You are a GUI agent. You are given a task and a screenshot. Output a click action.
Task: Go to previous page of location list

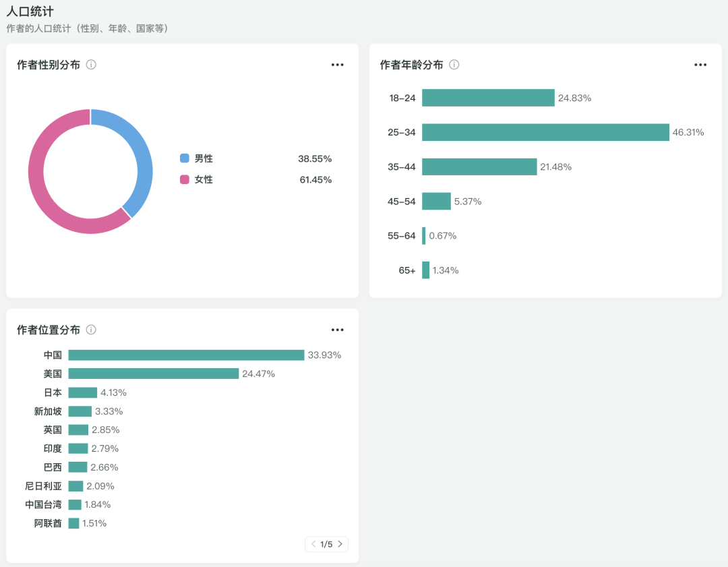coord(313,544)
